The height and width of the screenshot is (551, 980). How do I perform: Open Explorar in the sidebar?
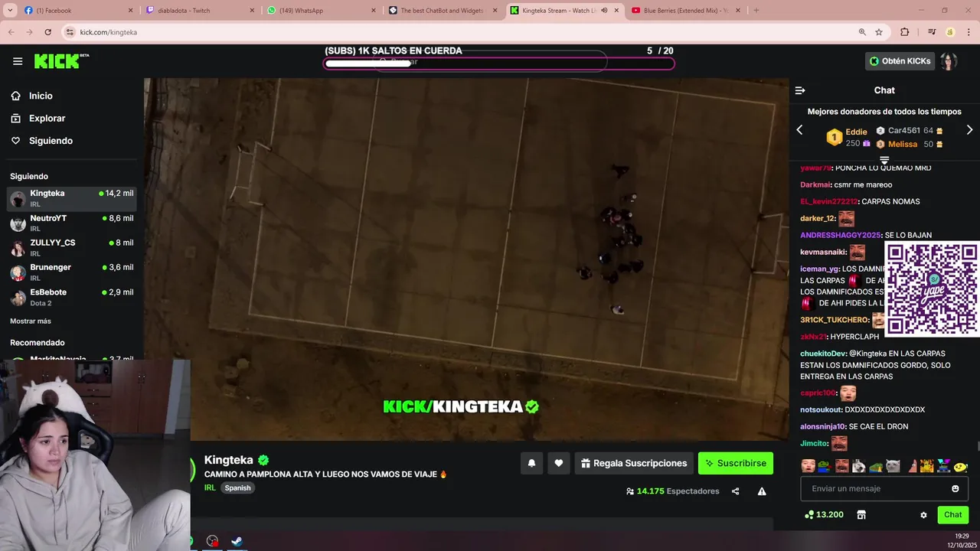47,119
